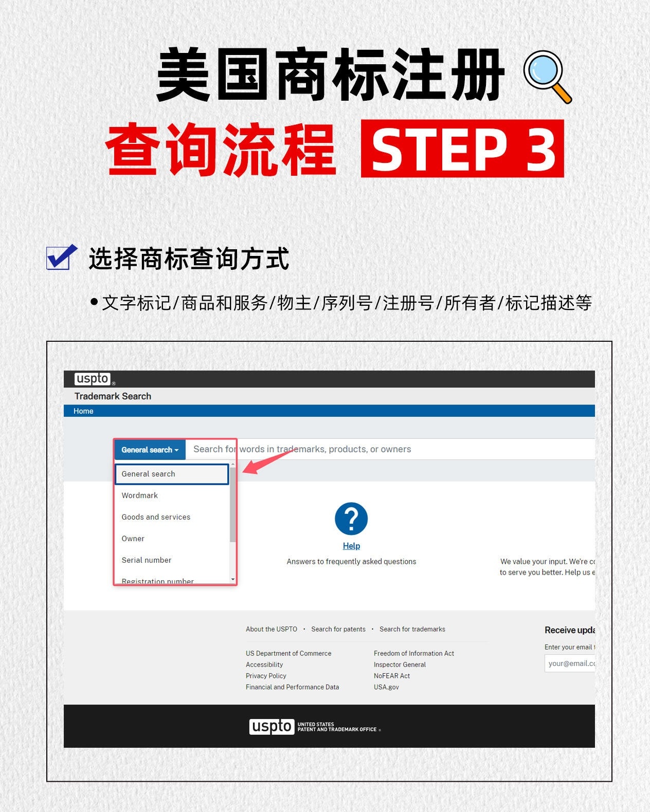Open the Freedom of Information Act link
This screenshot has width=650, height=812.
click(414, 653)
